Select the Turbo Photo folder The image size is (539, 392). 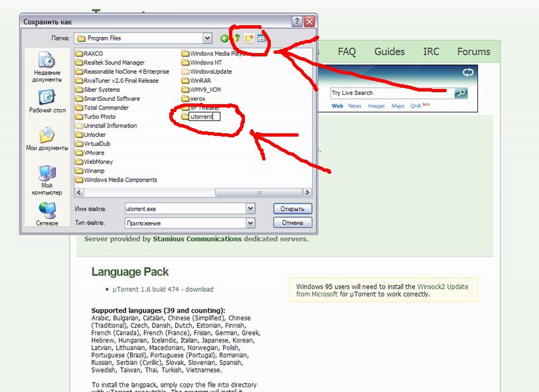[96, 117]
